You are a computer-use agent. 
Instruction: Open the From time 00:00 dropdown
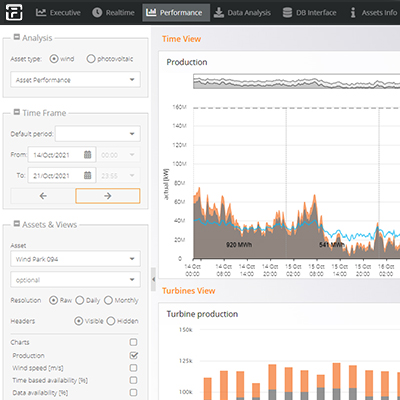[x=118, y=155]
